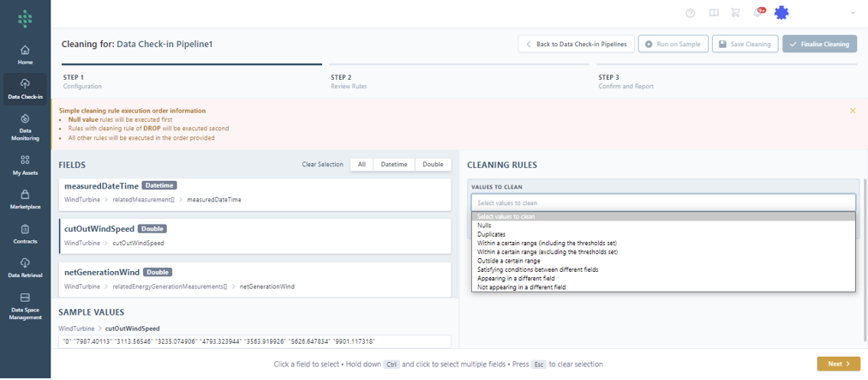Choose Nulls from the dropdown list

(484, 226)
